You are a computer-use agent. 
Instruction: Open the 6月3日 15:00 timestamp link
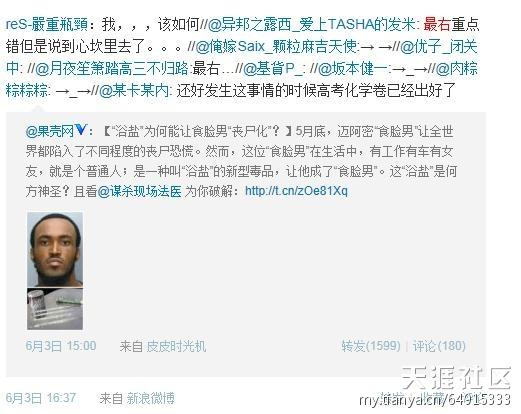point(61,346)
